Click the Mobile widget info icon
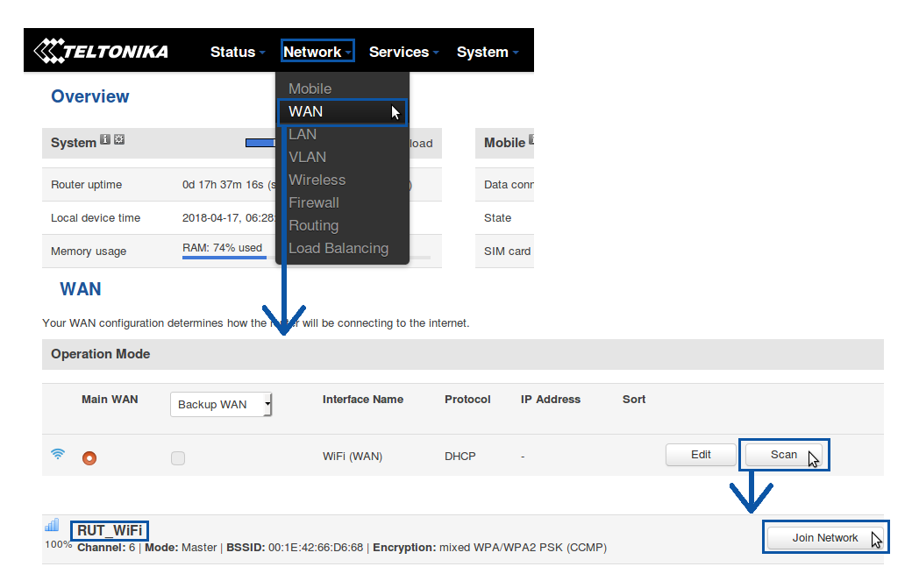 tap(531, 140)
